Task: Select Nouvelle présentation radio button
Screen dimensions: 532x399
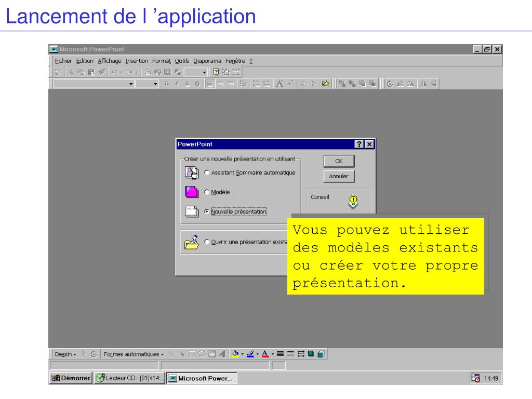Action: coord(207,211)
